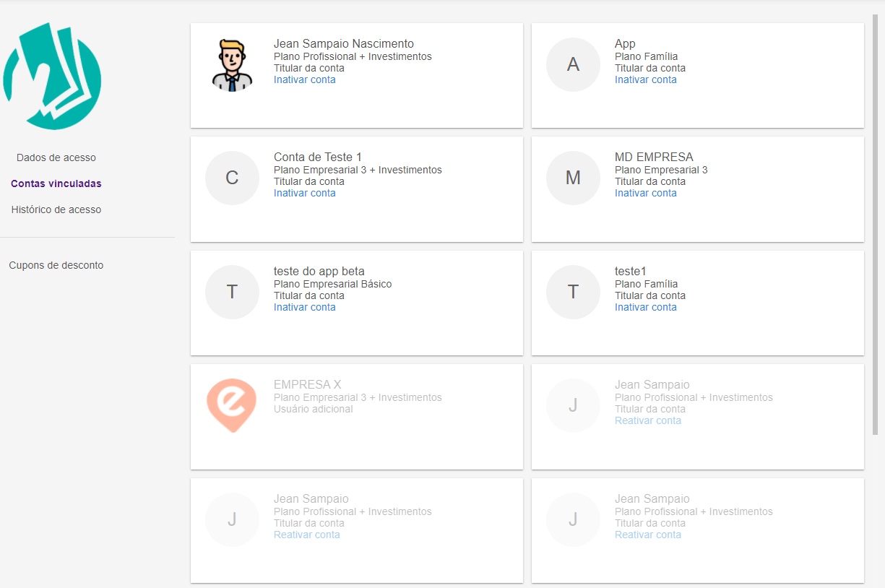Go to Histórico de acesso
The width and height of the screenshot is (885, 588).
56,209
